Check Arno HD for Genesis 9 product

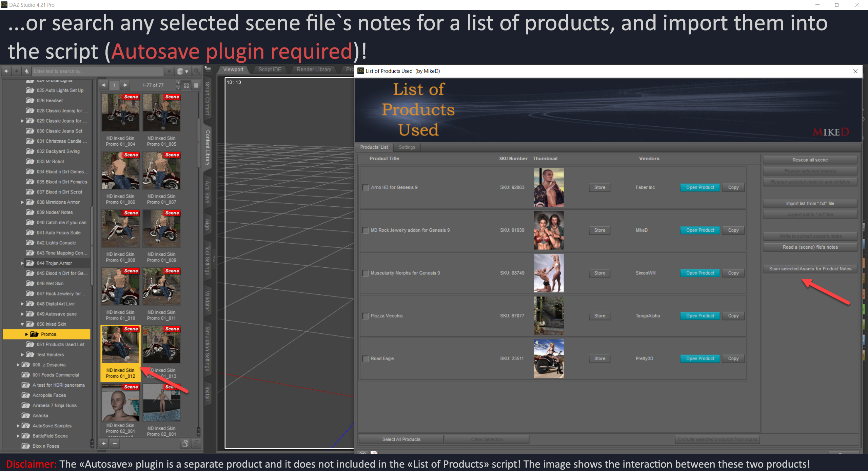pyautogui.click(x=365, y=188)
